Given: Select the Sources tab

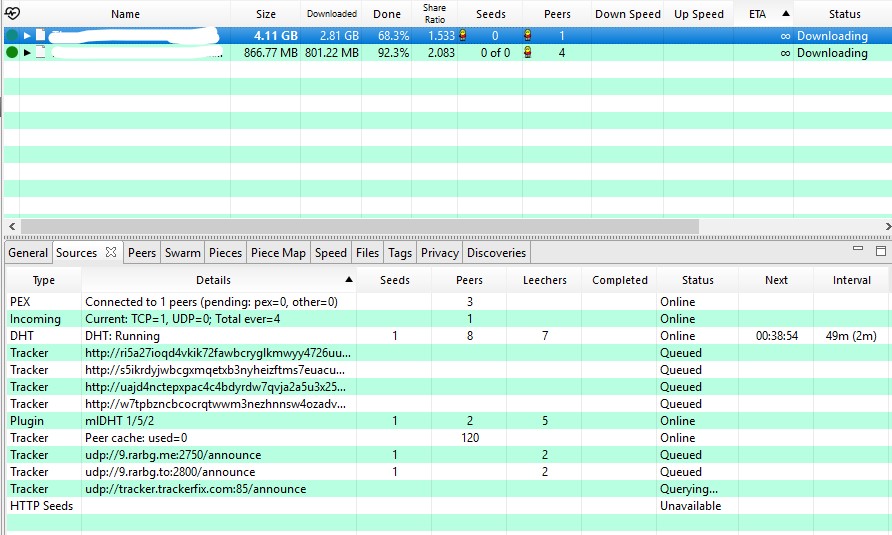Looking at the screenshot, I should click(77, 253).
